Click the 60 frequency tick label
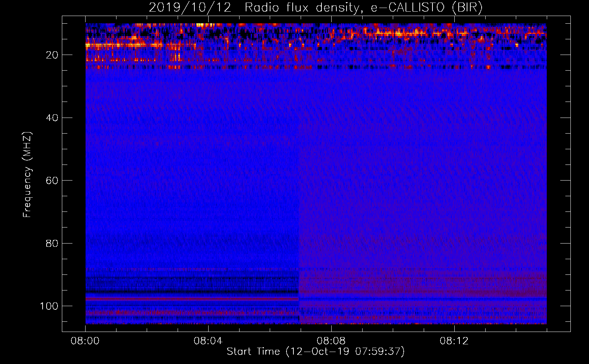This screenshot has height=364, width=589. (52, 181)
